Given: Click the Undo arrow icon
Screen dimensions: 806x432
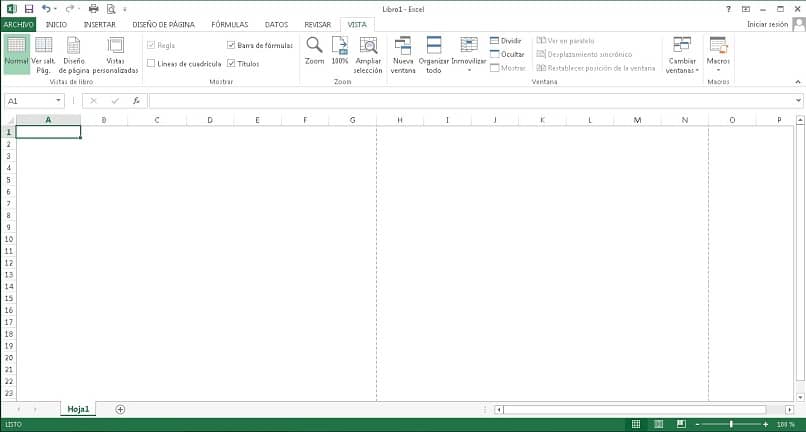Looking at the screenshot, I should coord(46,9).
